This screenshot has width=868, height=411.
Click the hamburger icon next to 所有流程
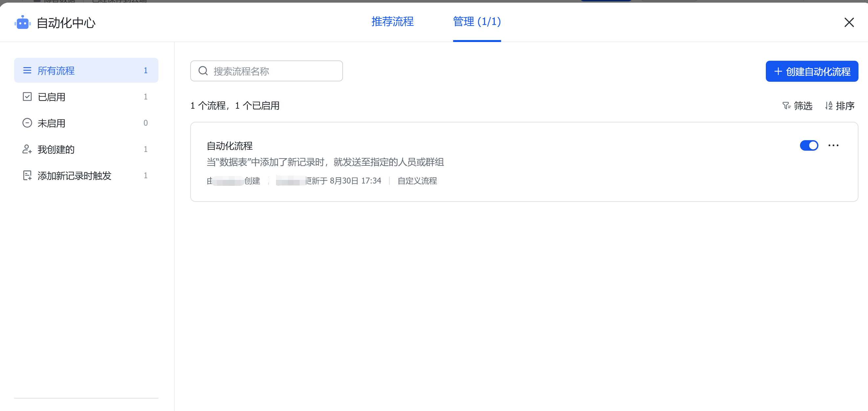(x=27, y=70)
